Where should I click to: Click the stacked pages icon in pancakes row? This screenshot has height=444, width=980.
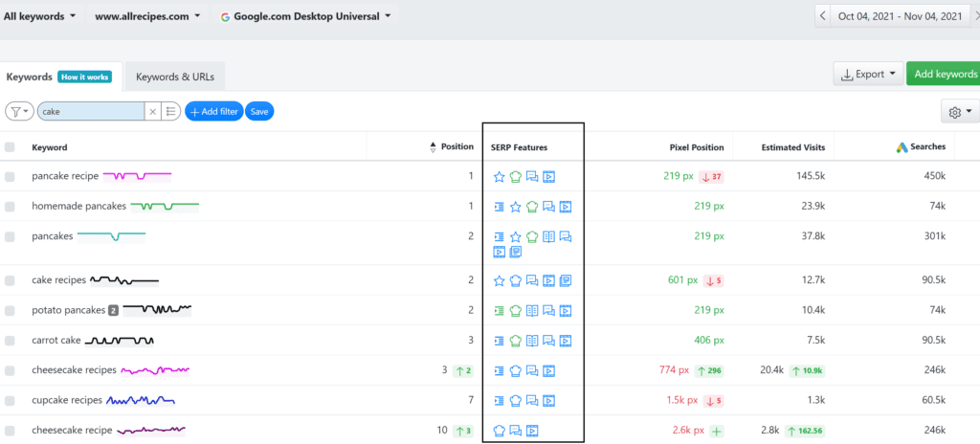[x=516, y=252]
